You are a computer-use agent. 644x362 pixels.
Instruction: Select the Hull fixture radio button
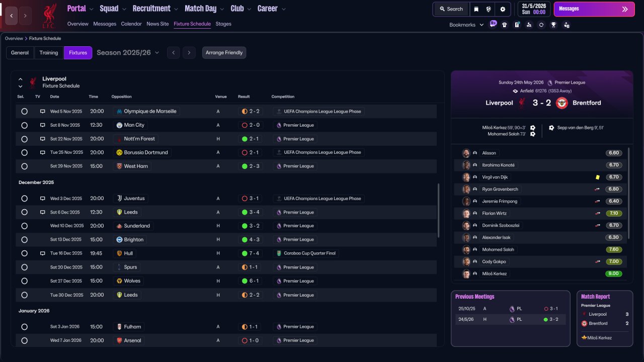coord(24,253)
